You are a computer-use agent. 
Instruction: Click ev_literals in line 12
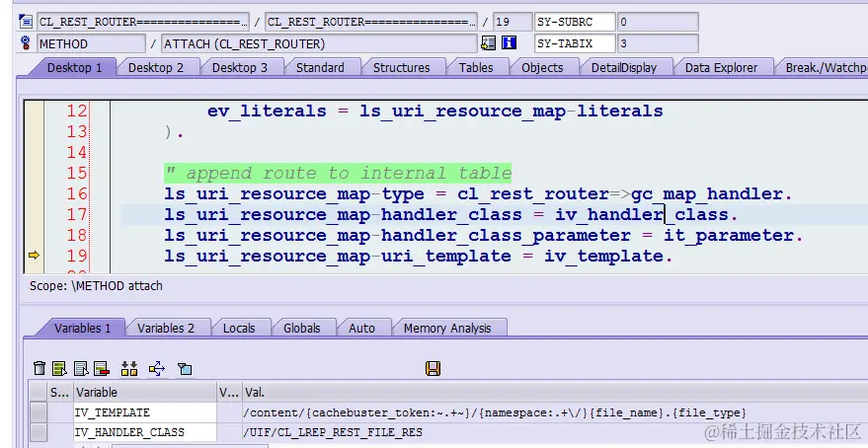267,112
